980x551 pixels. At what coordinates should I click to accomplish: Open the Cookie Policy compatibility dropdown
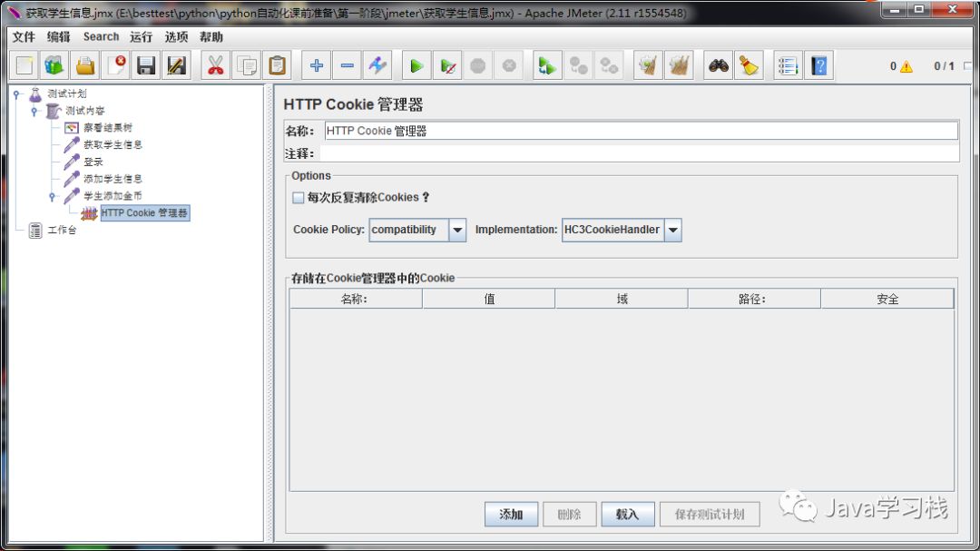(457, 231)
